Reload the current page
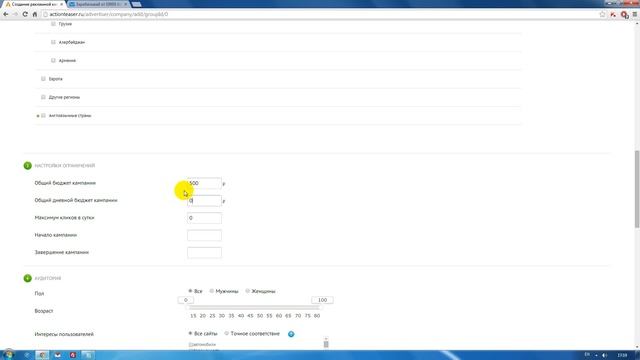This screenshot has width=640, height=360. pos(25,14)
